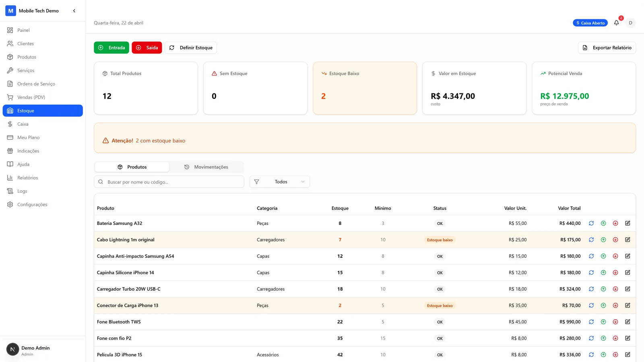Click sync icon for Carregador Turbo 20W row
Screen dimensions: 644x362
click(x=591, y=289)
